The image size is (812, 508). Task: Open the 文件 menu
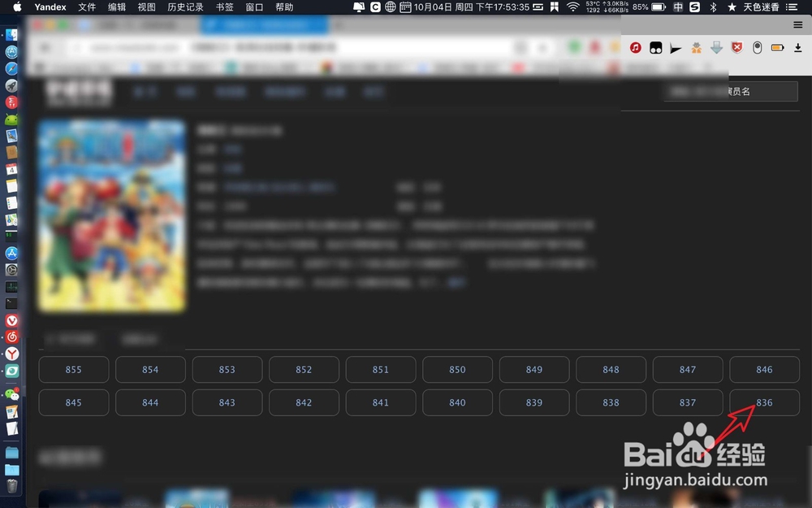coord(87,7)
